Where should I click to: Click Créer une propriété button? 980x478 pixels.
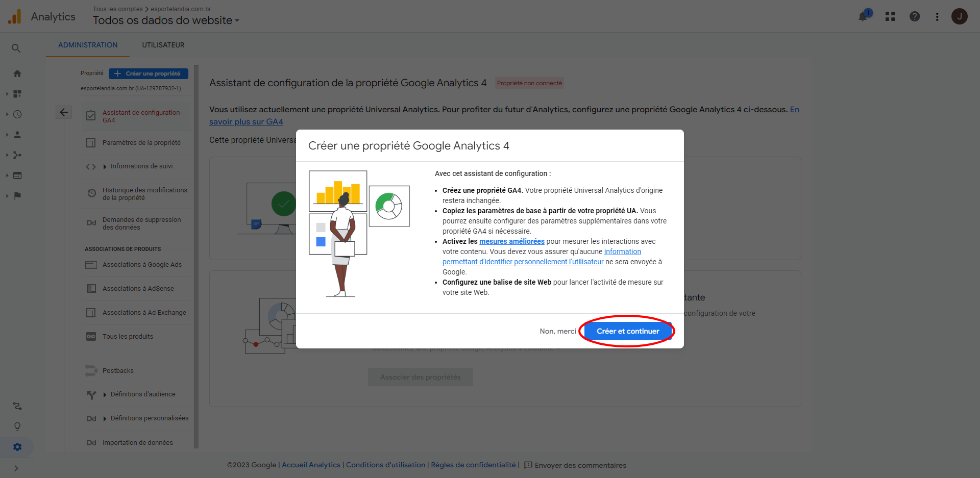[x=148, y=73]
